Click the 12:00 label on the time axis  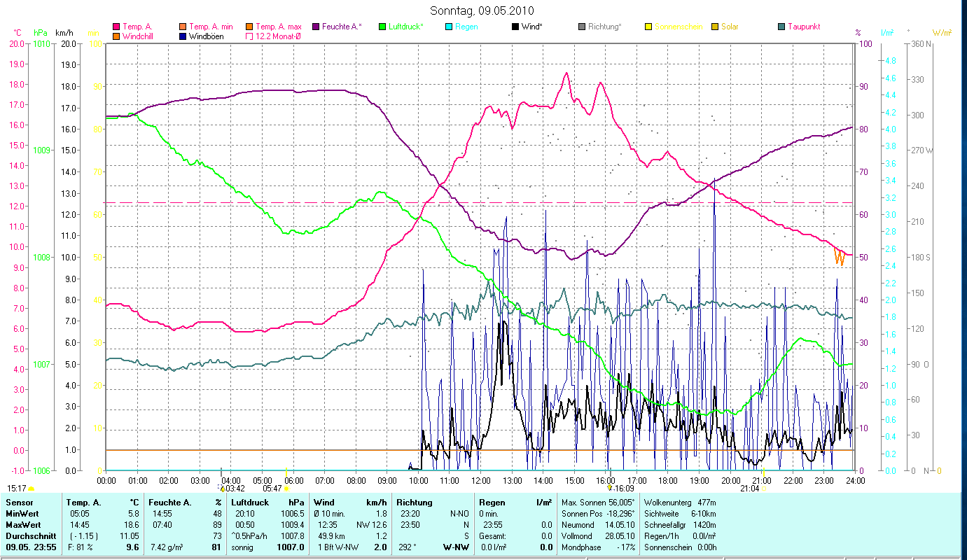481,480
